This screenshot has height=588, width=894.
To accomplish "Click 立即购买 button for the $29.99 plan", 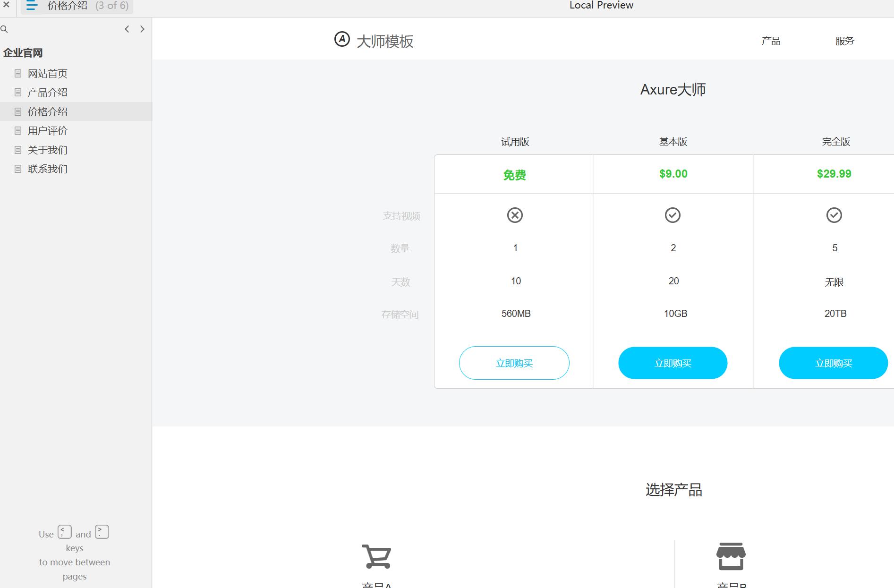I will pos(834,363).
